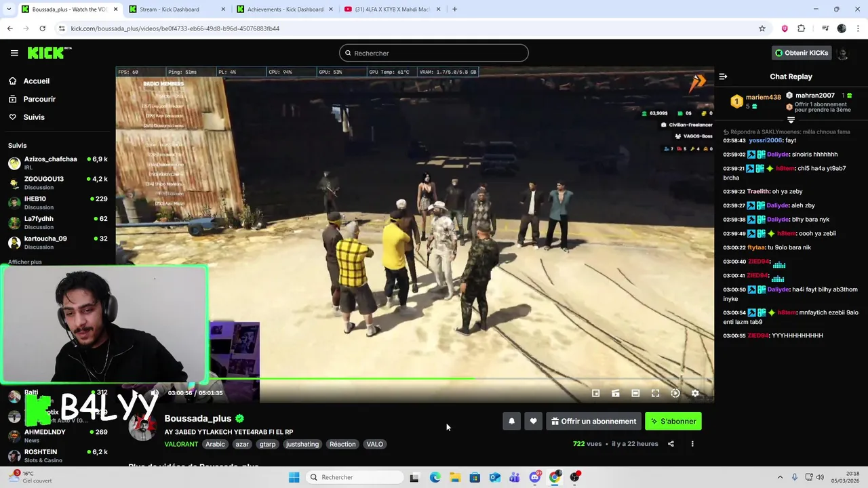
Task: Open IHEB10 channel in sidebar
Action: (58, 203)
